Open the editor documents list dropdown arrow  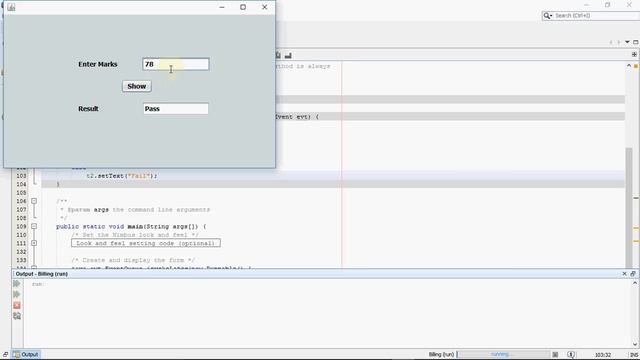tap(627, 42)
